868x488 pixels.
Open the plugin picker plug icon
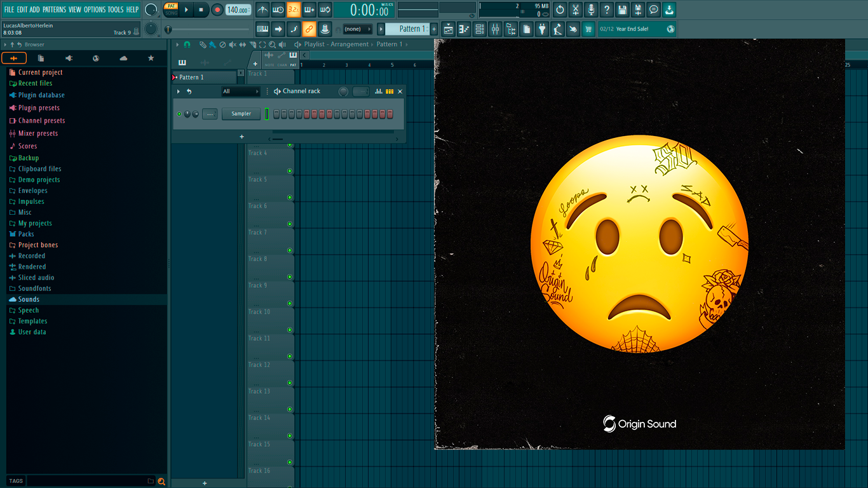(542, 29)
